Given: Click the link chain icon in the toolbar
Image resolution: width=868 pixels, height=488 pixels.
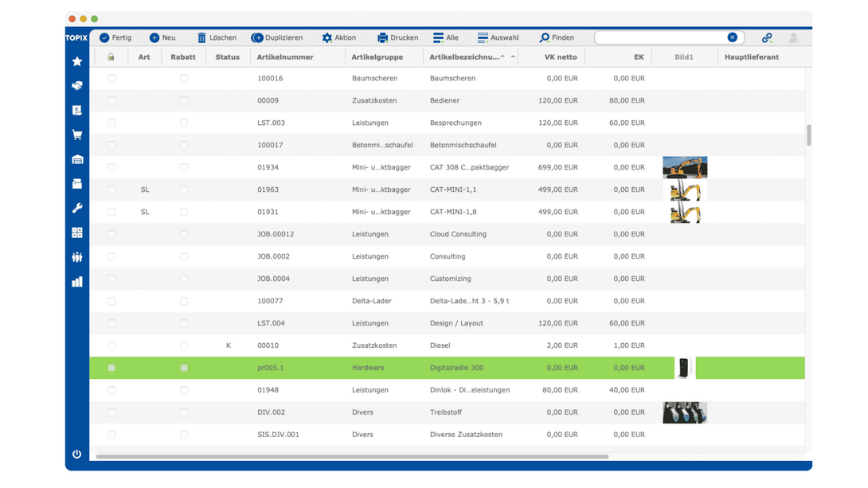Looking at the screenshot, I should [x=767, y=37].
